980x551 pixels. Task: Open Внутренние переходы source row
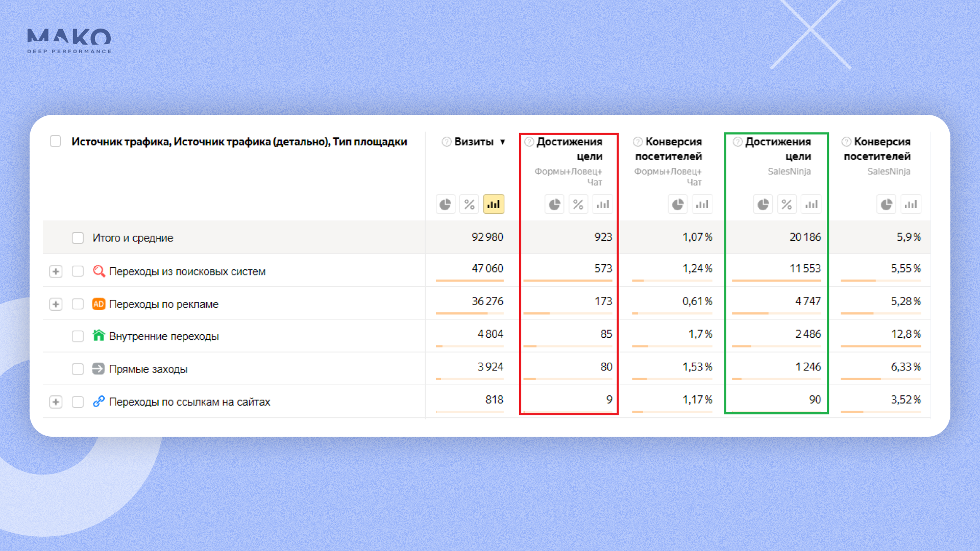coord(163,336)
